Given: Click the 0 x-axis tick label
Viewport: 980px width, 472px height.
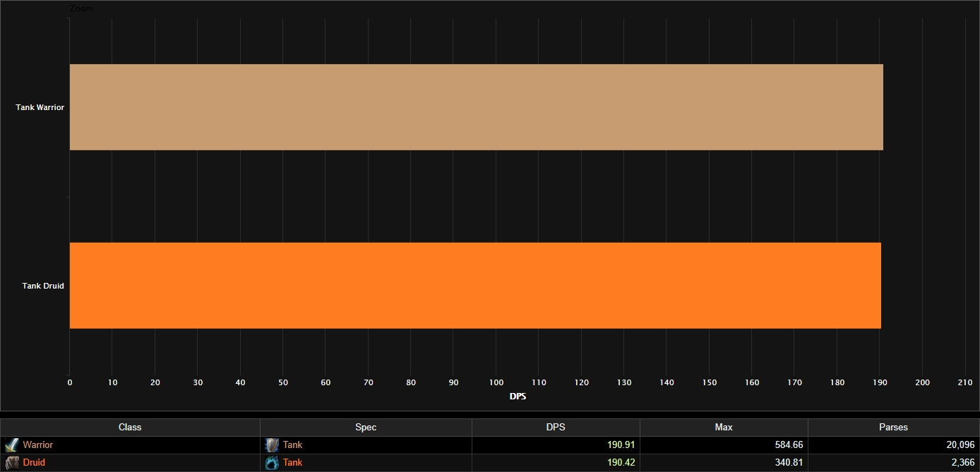Looking at the screenshot, I should [69, 382].
